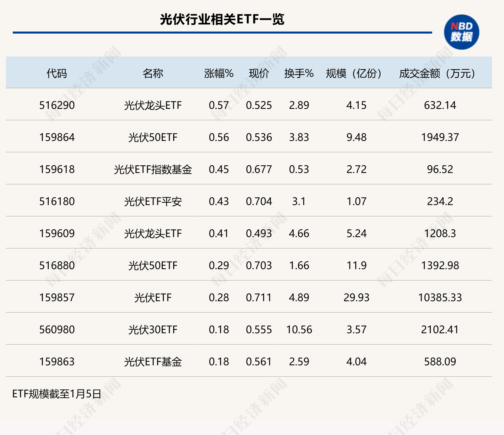Screen dimensions: 504x435
Task: Click trade amount 1392.98
Action: 440,266
